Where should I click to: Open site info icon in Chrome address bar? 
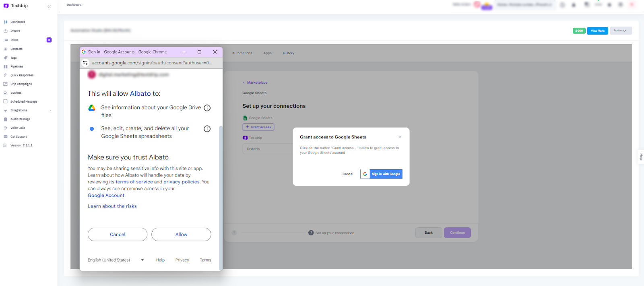click(85, 63)
